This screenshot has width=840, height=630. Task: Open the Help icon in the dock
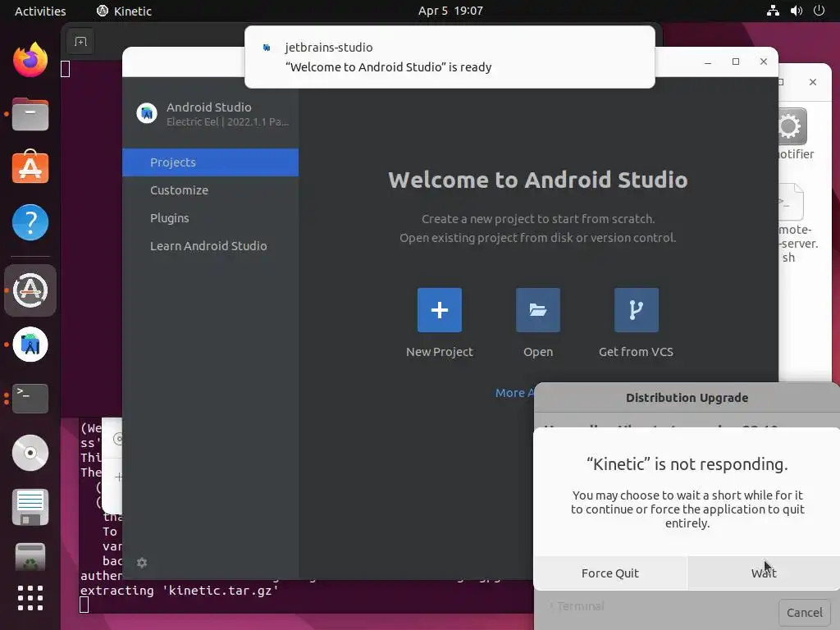click(30, 221)
